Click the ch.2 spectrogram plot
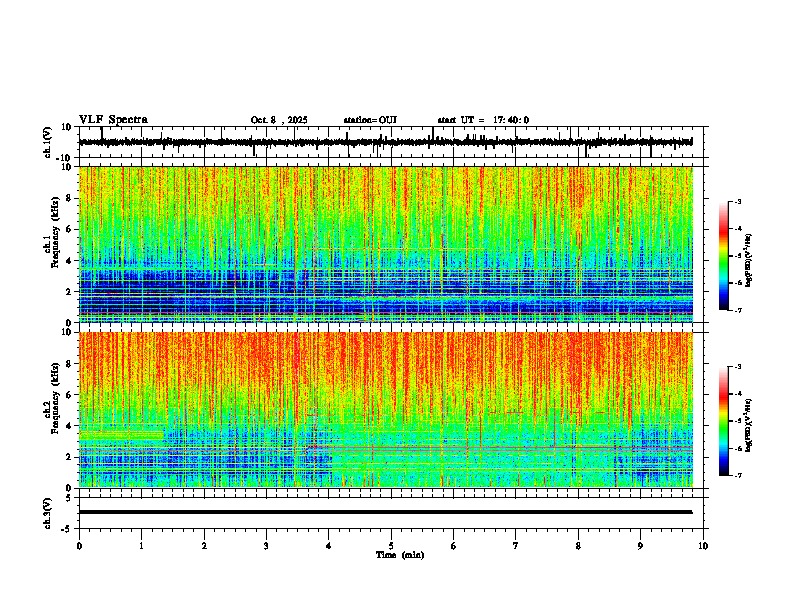 386,410
